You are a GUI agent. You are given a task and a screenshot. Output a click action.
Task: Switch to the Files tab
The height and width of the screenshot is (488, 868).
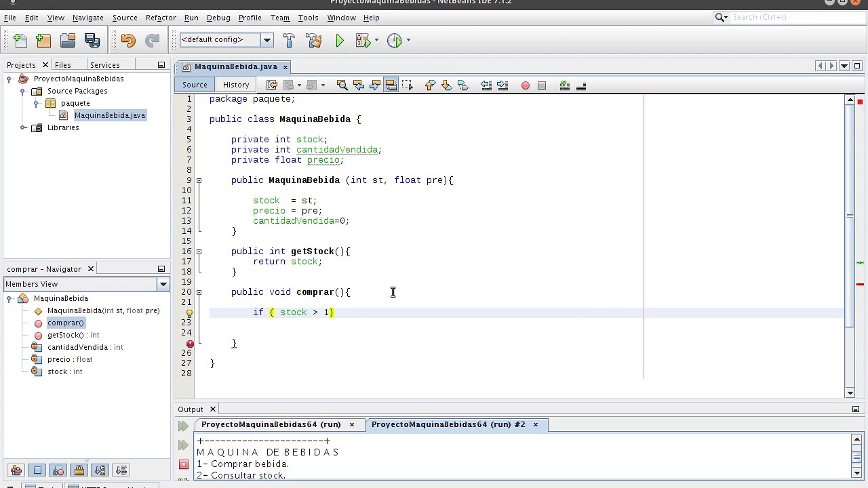click(62, 65)
